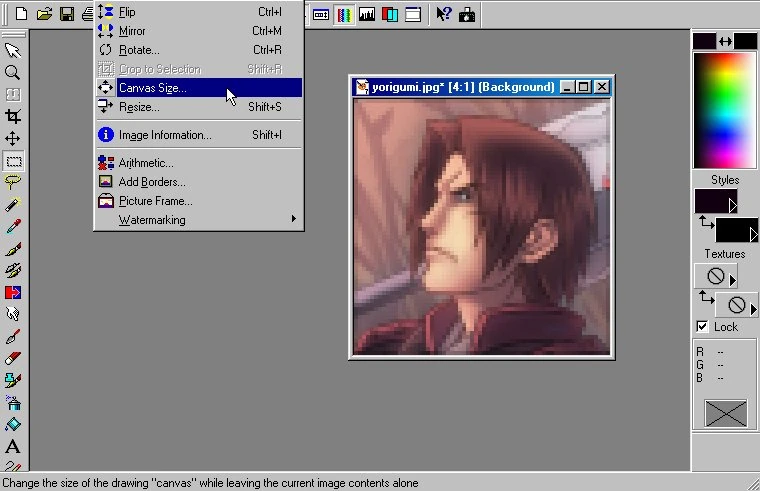The width and height of the screenshot is (760, 491).
Task: Close the yorigumi.jpg image window
Action: (602, 87)
